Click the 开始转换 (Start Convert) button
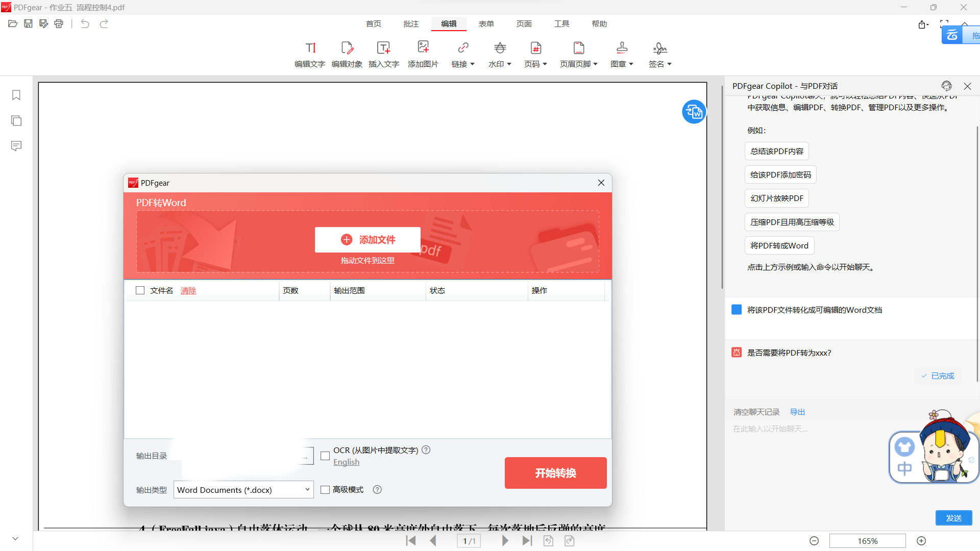This screenshot has width=980, height=551. pyautogui.click(x=556, y=473)
